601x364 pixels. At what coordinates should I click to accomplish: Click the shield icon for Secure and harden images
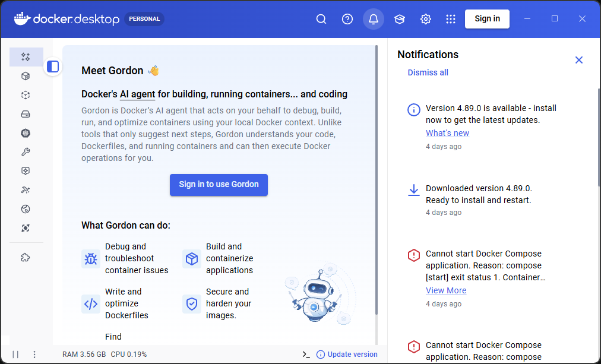tap(192, 304)
